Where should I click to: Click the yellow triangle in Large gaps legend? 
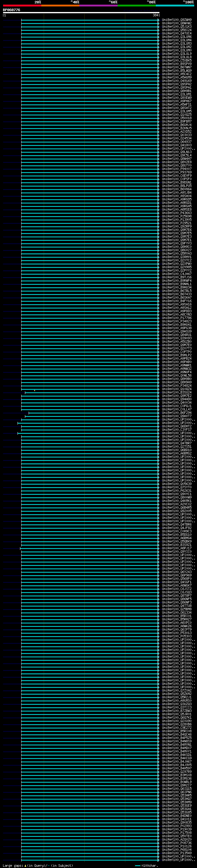[x=25, y=866]
